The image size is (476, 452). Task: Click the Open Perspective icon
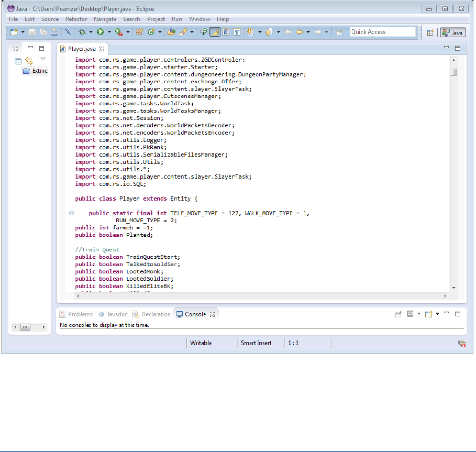click(430, 32)
